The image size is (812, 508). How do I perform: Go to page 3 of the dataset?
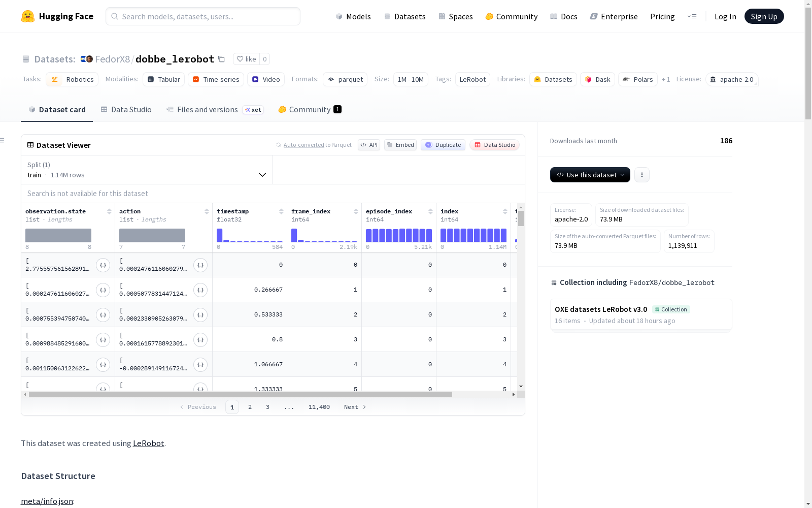click(267, 407)
